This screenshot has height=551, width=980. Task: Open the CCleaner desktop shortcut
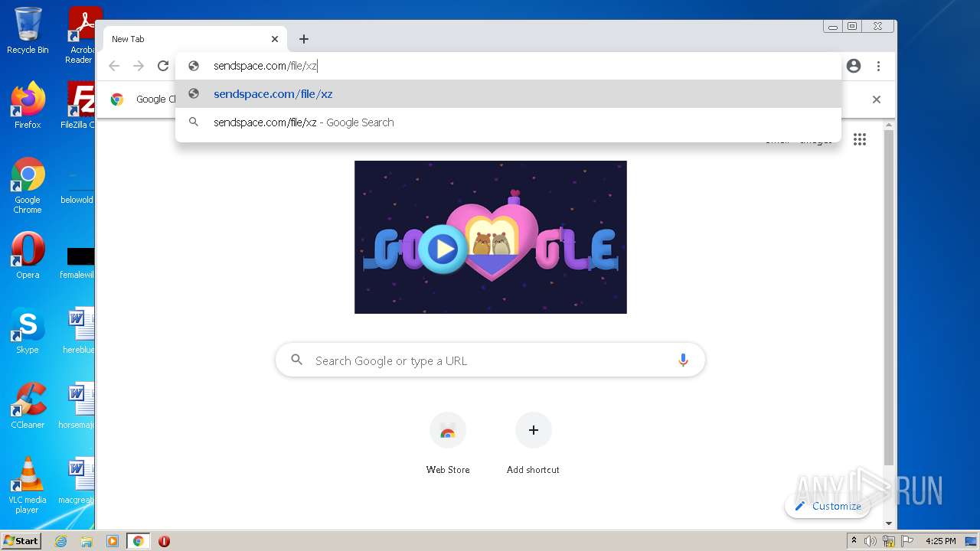tap(28, 406)
